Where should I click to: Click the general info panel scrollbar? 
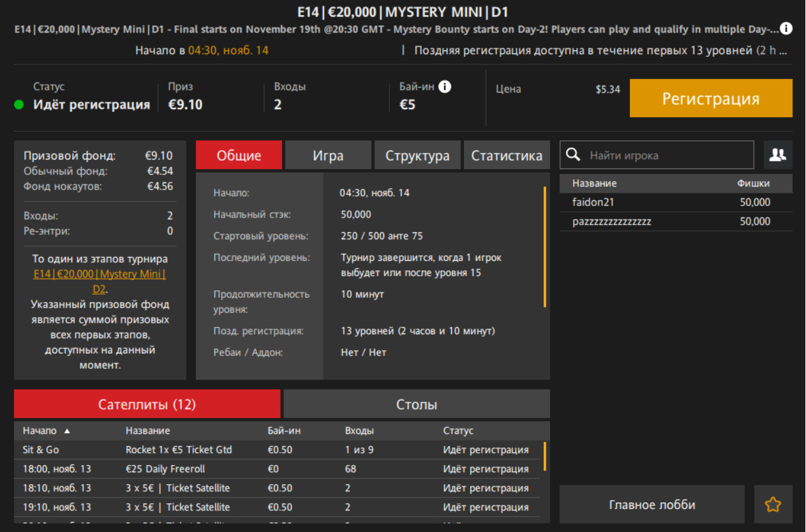click(544, 247)
